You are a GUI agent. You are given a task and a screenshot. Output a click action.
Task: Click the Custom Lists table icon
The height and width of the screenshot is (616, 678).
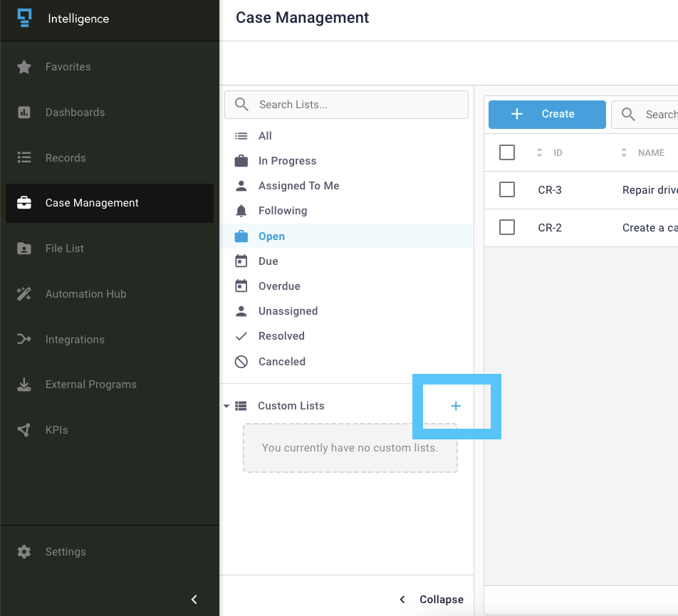tap(241, 406)
